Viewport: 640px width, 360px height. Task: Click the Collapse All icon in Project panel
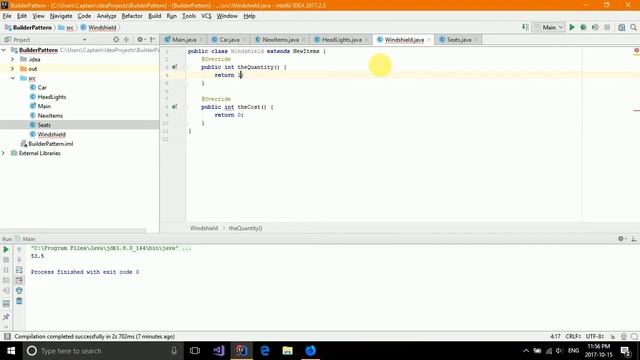[x=127, y=40]
